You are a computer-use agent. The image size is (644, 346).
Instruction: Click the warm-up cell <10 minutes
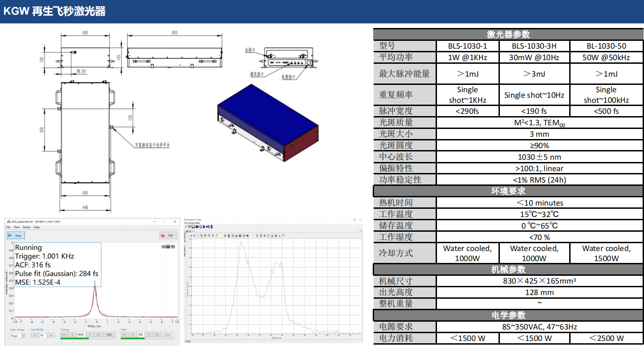click(x=539, y=202)
